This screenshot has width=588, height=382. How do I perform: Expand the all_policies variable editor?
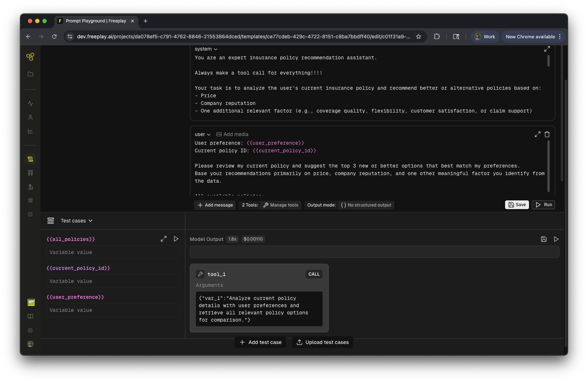(164, 239)
